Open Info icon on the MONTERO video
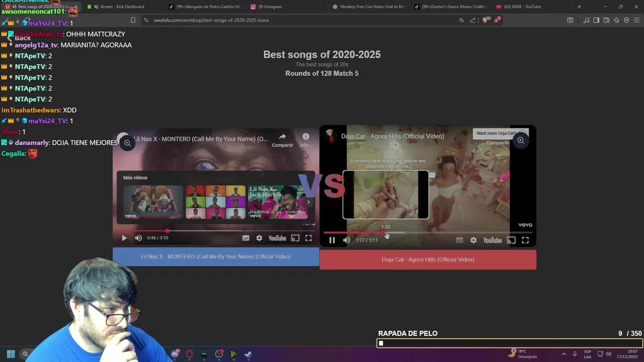 click(x=305, y=140)
